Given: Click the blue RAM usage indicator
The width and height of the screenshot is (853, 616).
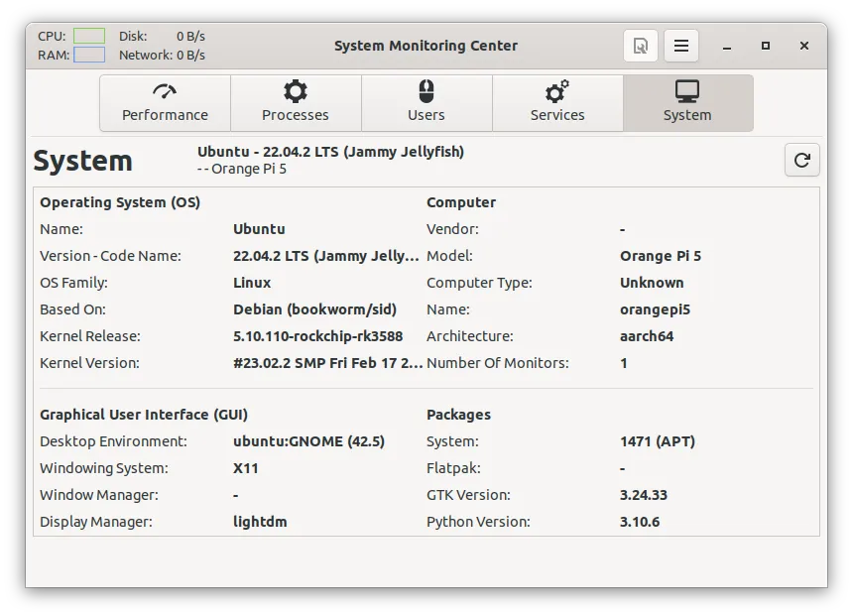Looking at the screenshot, I should [x=88, y=55].
